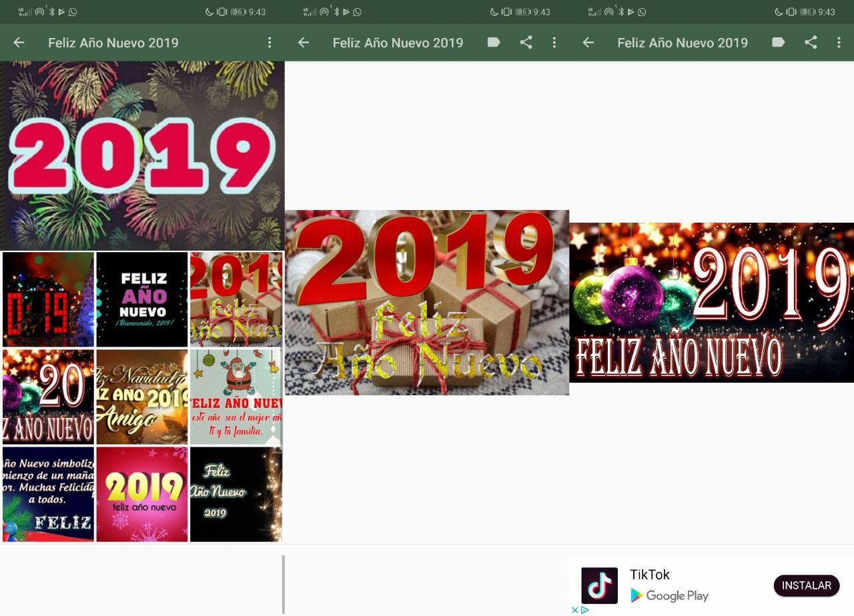
Task: Open the black "Feliz Año Nuevo ¡Bienvenido, 2019!" thumbnail
Action: [142, 299]
